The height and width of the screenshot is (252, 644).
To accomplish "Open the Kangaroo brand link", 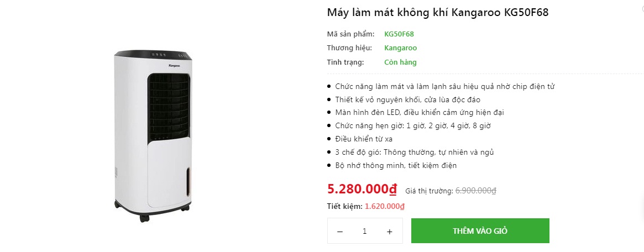I will 400,48.
